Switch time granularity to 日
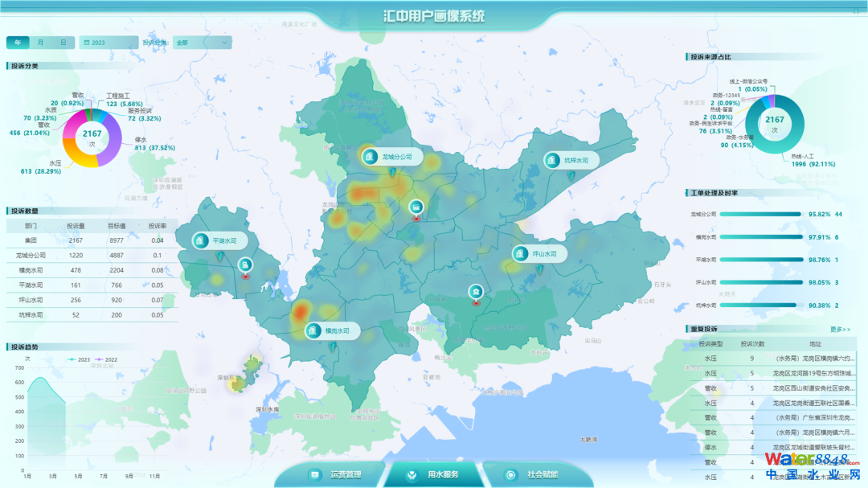Image resolution: width=868 pixels, height=488 pixels. [63, 43]
